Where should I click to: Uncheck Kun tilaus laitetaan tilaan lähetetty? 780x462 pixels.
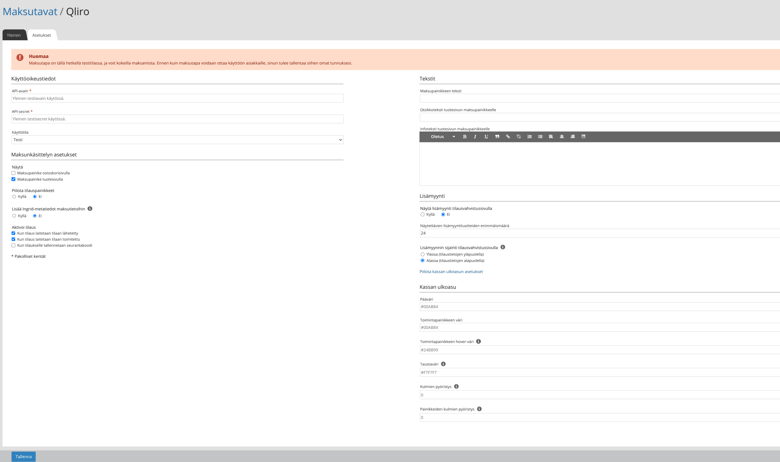pos(13,233)
